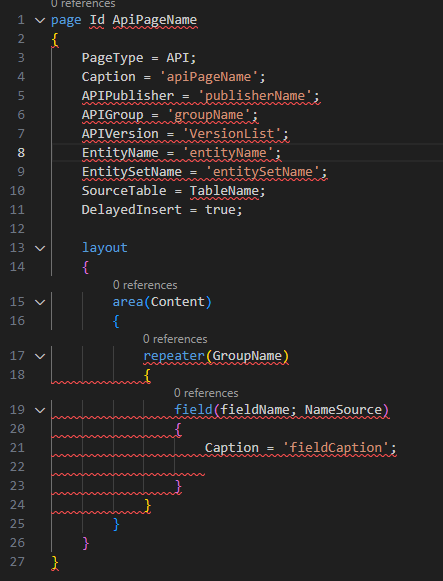The image size is (443, 581).
Task: Click the 'area' keyword on line 15
Action: click(128, 302)
